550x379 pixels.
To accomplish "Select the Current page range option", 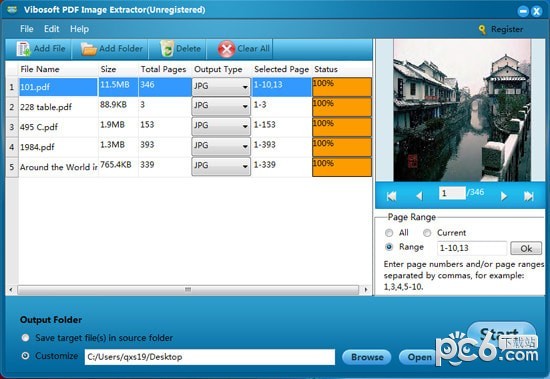I will (427, 233).
